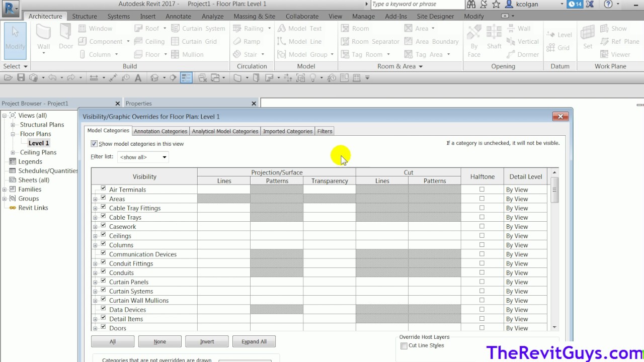Toggle visibility checkbox for Air Terminals

point(103,189)
